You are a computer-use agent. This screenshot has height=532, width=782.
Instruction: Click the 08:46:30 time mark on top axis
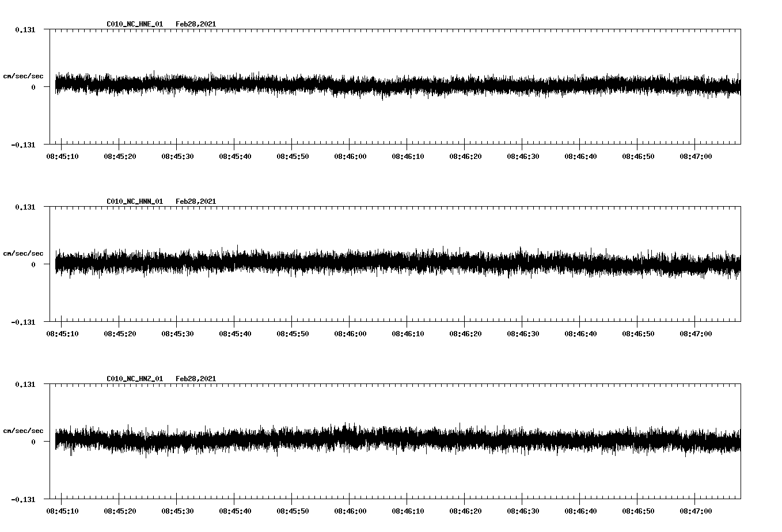522,155
